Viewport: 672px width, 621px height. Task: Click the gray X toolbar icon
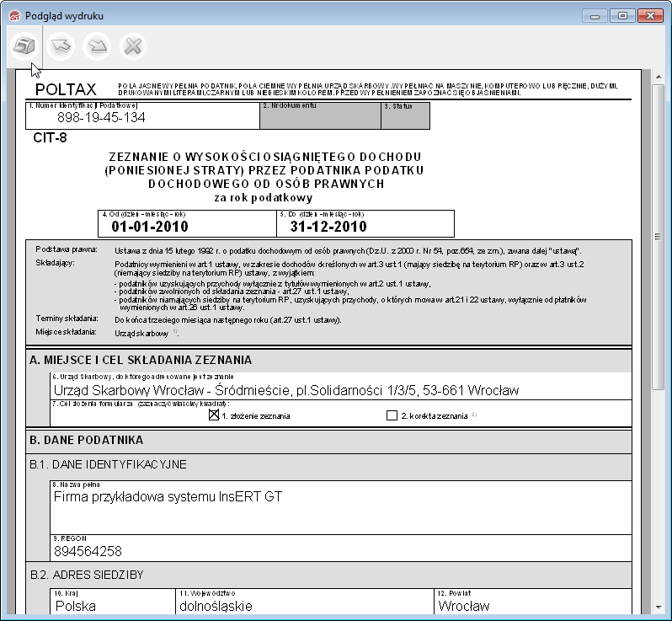click(132, 46)
